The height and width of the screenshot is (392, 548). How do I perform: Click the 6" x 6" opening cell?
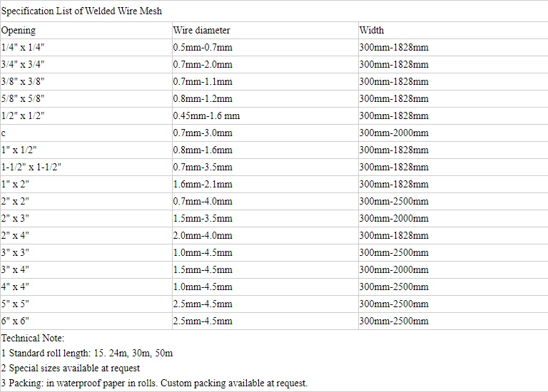click(x=15, y=321)
